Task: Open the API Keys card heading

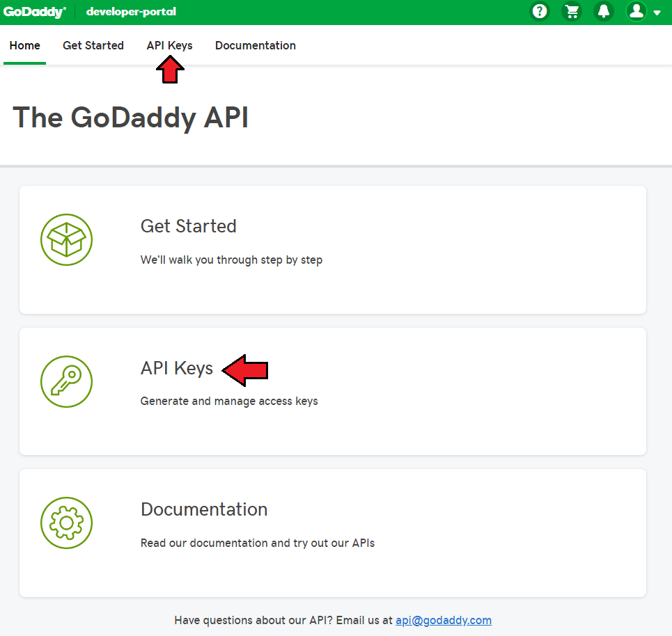Action: click(177, 368)
